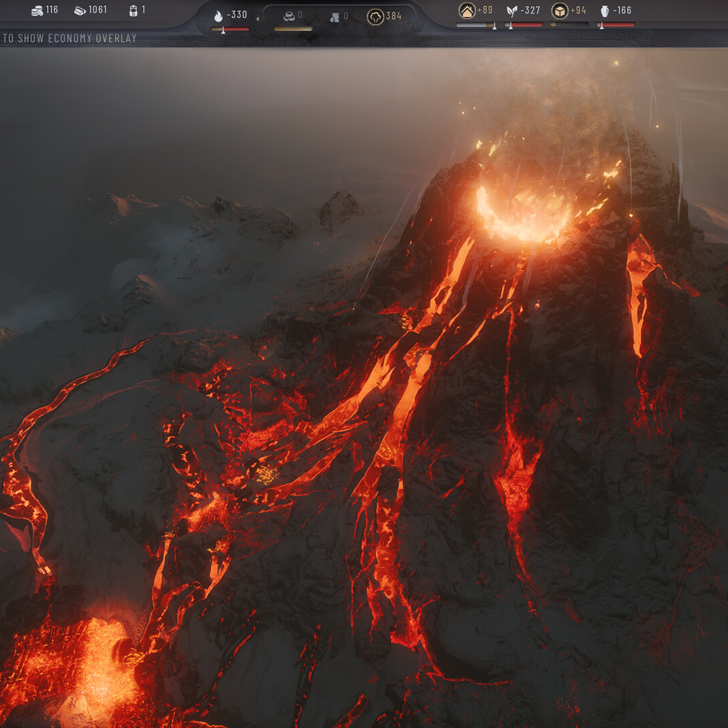This screenshot has height=728, width=728.
Task: Click the red bar under the amphora value
Action: coord(615,25)
